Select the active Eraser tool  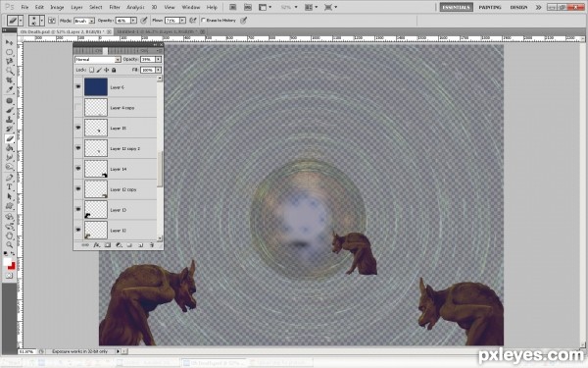click(x=10, y=138)
